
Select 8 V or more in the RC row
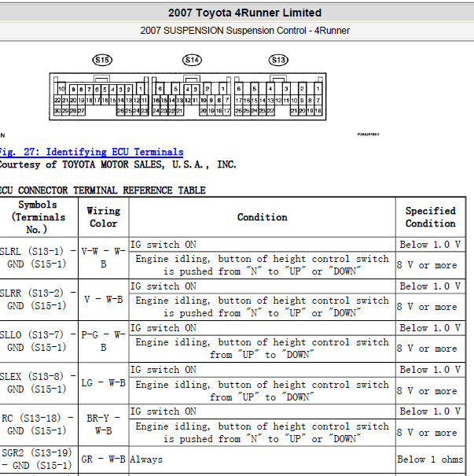coord(431,433)
